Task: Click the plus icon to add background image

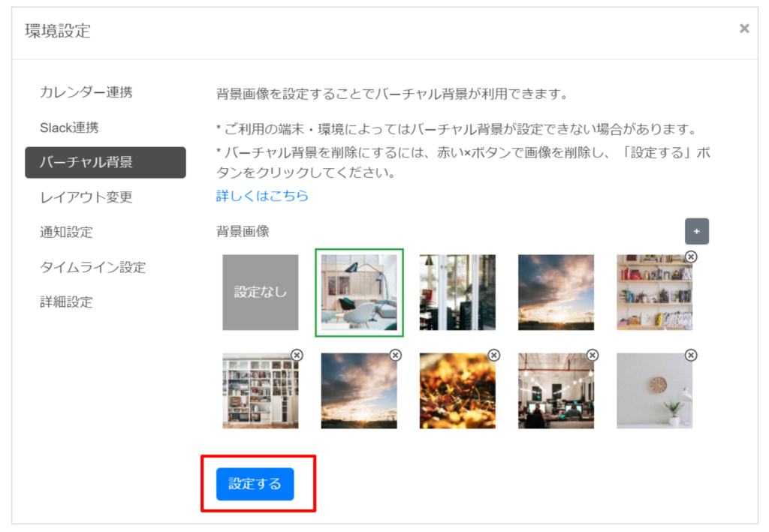Action: [x=696, y=231]
